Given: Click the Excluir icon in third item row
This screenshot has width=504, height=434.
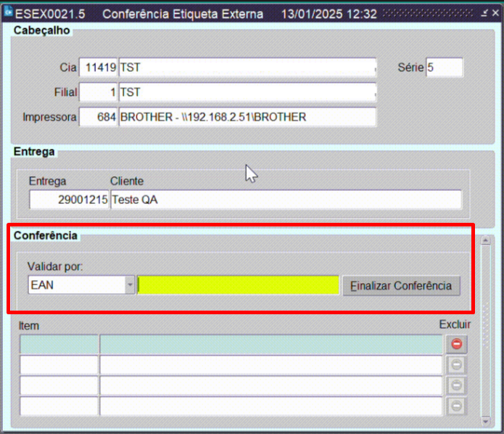Looking at the screenshot, I should 456,385.
